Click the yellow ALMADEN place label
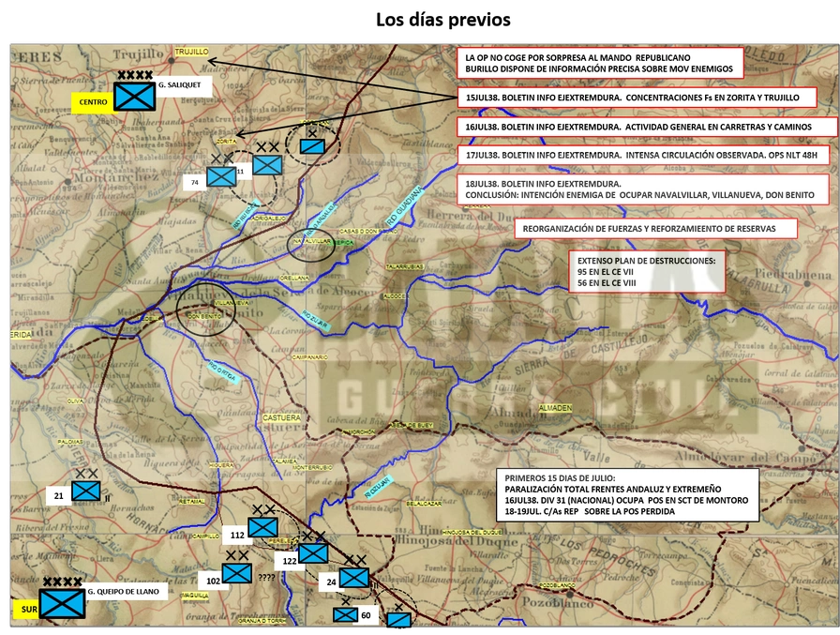Screen dimensions: 840x635 [x=556, y=408]
